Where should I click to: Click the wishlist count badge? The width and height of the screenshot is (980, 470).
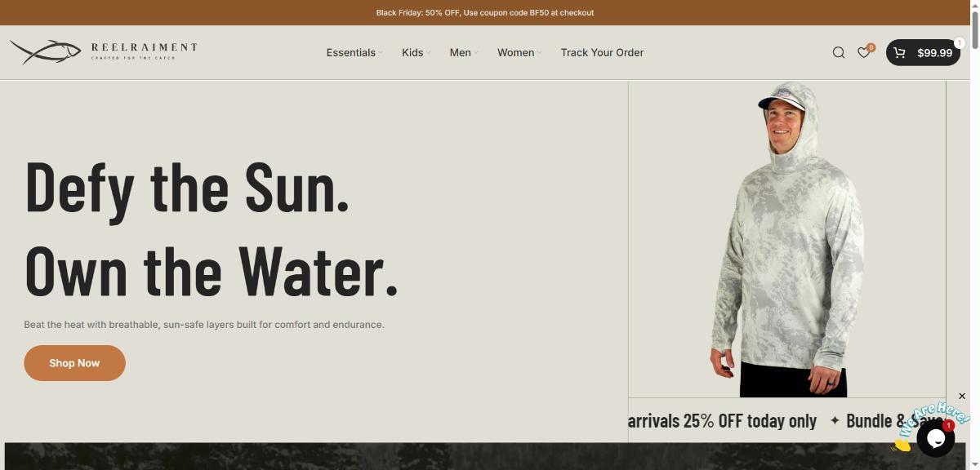[x=871, y=47]
